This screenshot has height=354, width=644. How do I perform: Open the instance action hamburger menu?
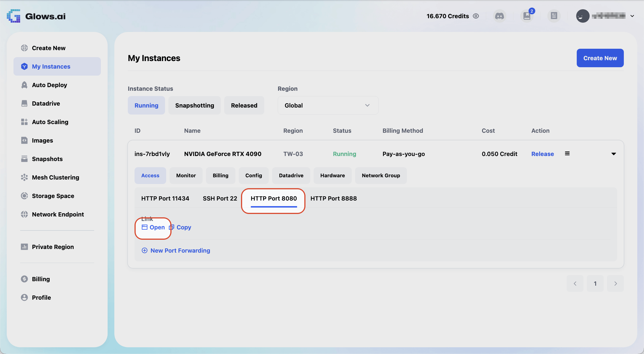point(567,153)
